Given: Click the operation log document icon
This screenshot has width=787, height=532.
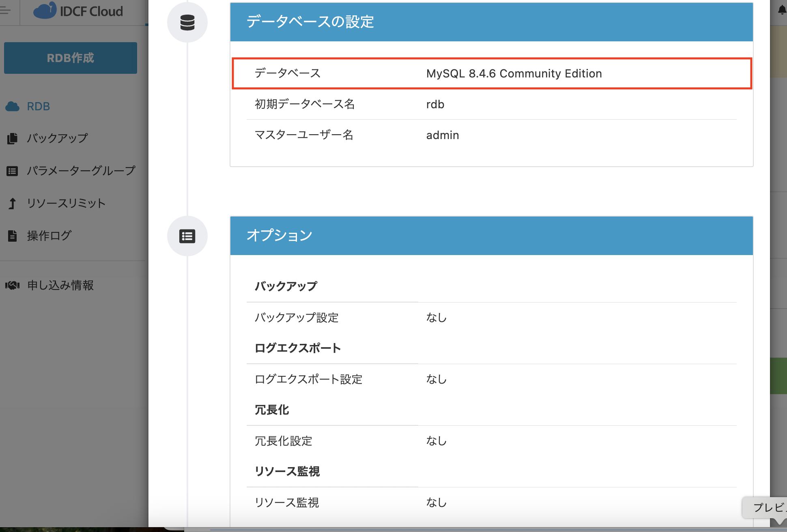Looking at the screenshot, I should 13,236.
